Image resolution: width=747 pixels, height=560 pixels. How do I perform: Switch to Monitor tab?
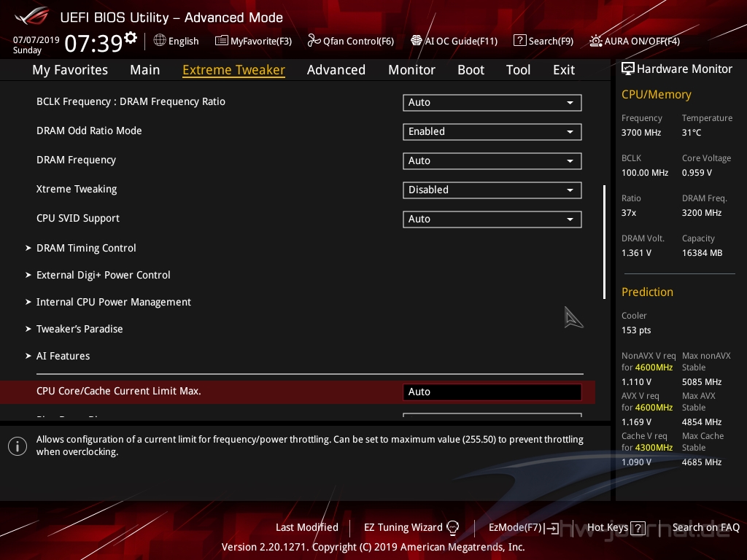click(411, 70)
